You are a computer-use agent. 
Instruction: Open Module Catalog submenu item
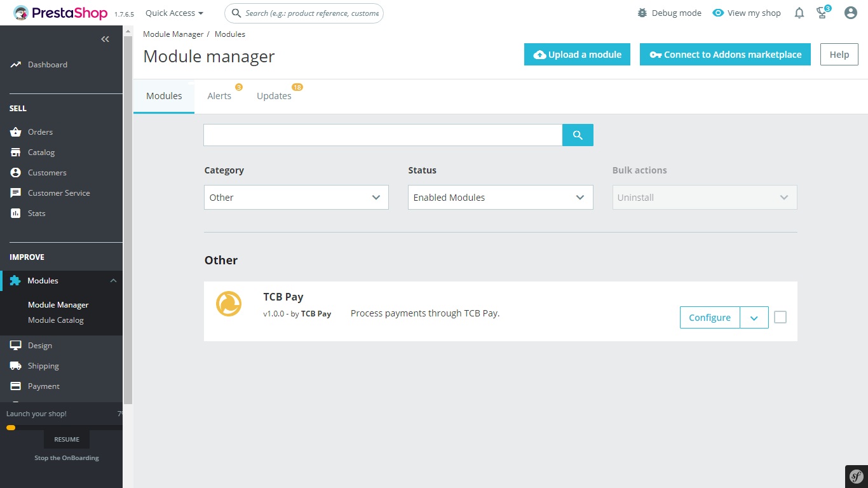point(56,320)
